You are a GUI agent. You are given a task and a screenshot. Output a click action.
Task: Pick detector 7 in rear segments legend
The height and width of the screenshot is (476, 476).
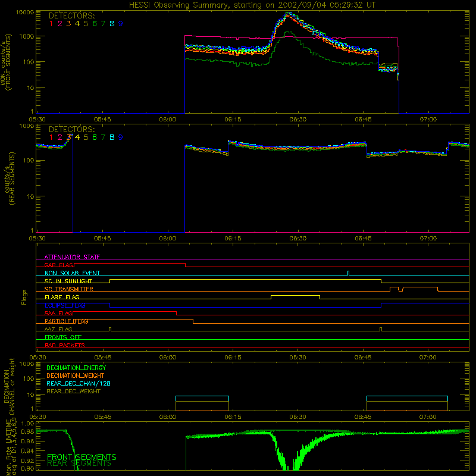coord(103,137)
